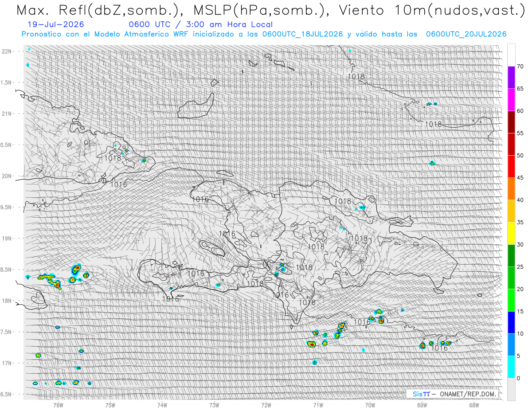
Task: Click the 0.5N latitude axis label
Action: point(6,145)
